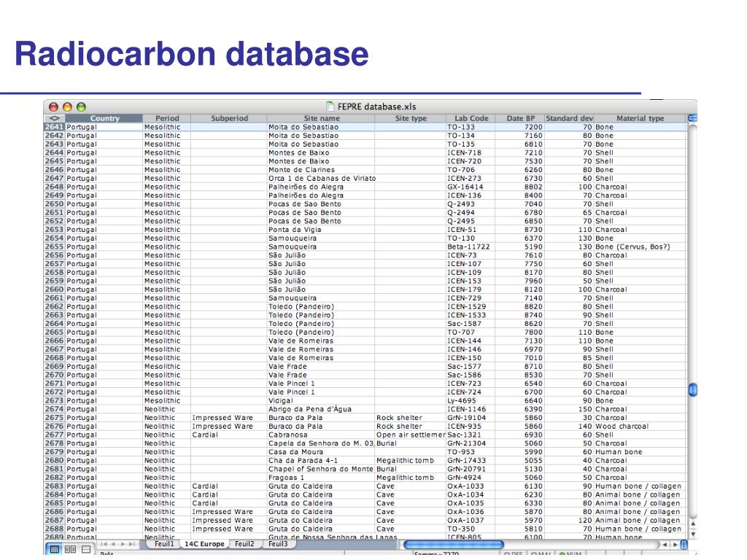Select the Period column header
The image size is (747, 560).
pos(167,118)
